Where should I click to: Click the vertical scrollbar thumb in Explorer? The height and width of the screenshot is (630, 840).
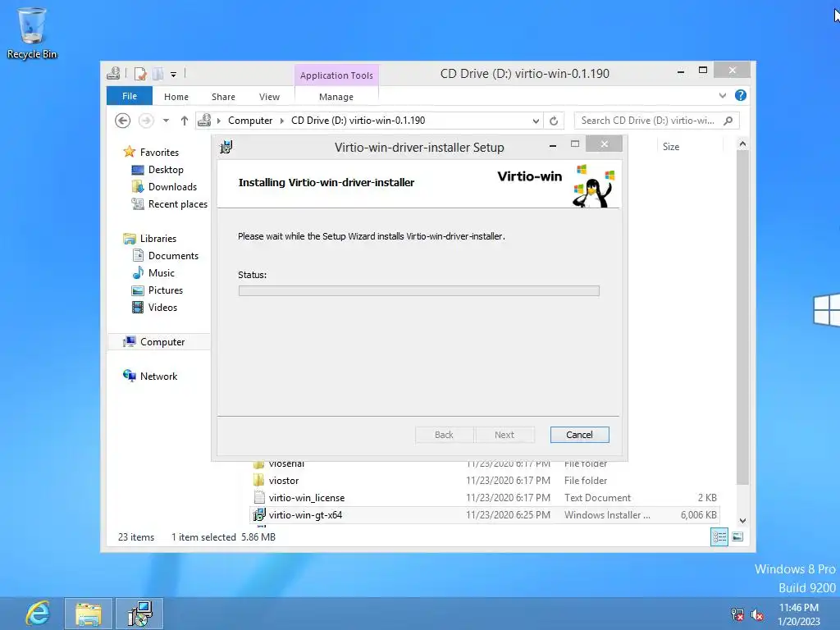point(742,318)
